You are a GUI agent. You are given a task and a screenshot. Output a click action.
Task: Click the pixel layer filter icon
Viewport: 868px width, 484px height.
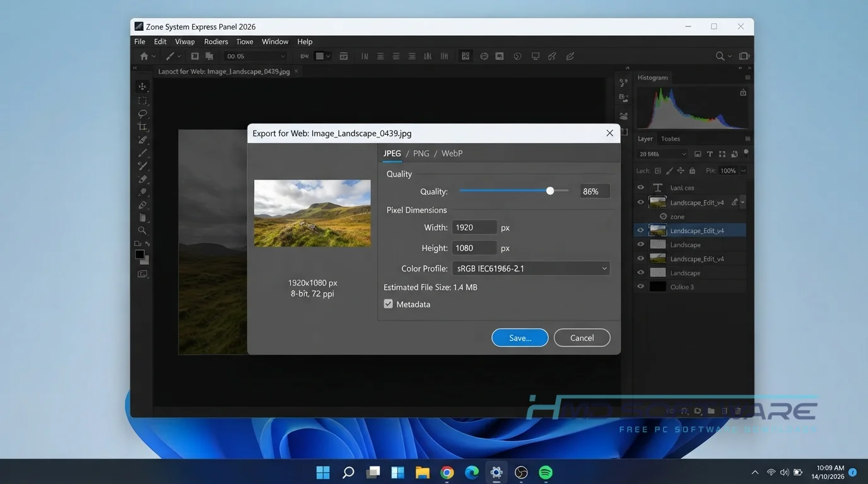(x=698, y=154)
